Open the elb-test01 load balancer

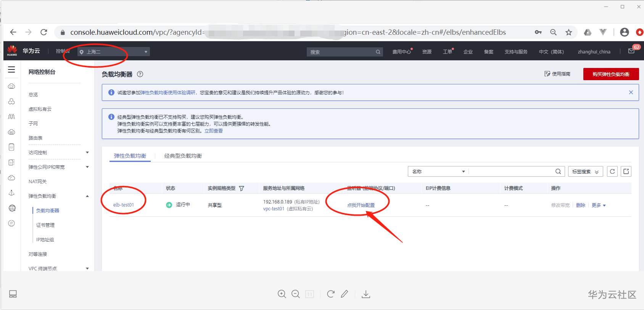[124, 205]
